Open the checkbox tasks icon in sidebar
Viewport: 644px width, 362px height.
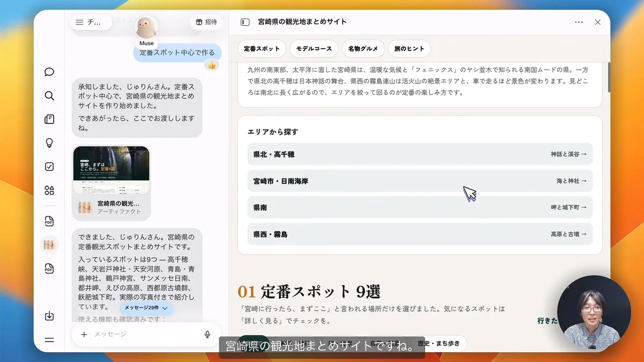(x=49, y=167)
